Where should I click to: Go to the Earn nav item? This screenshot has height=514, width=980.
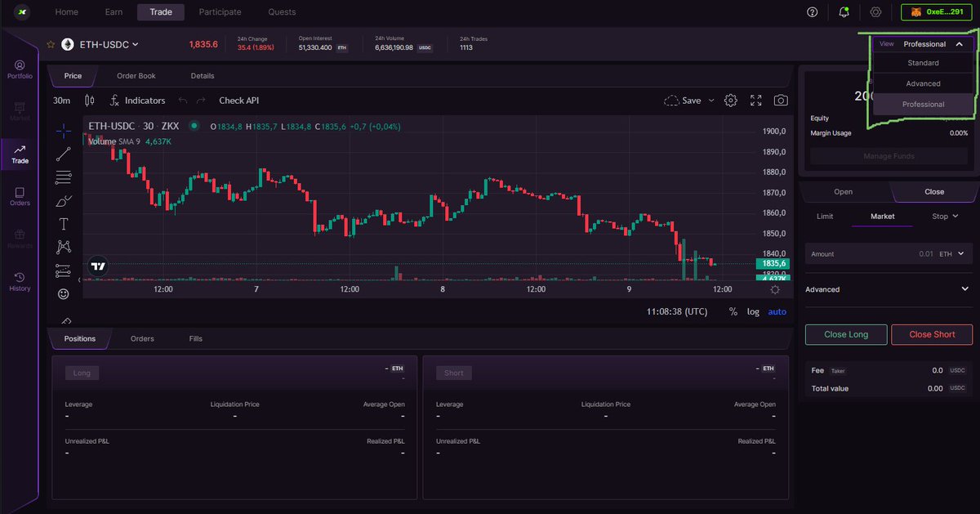(x=114, y=12)
